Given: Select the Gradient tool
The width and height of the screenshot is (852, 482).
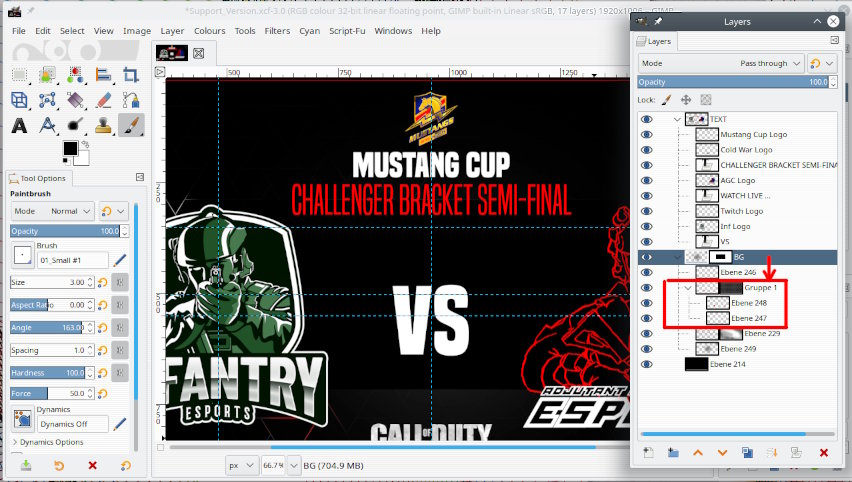Looking at the screenshot, I should point(75,100).
